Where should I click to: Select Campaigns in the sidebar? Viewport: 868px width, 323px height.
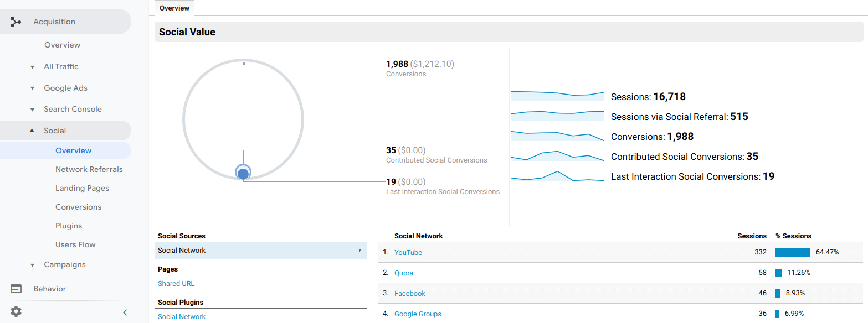click(65, 264)
